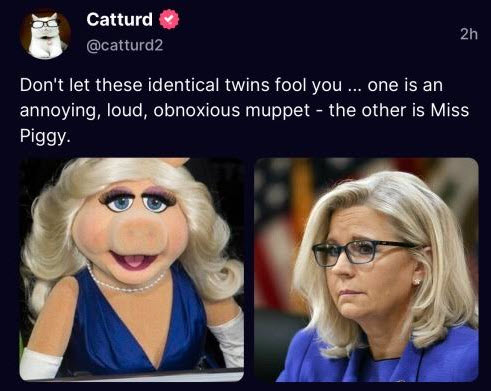
Task: Open the Miss Piggy muppet photo
Action: click(132, 270)
